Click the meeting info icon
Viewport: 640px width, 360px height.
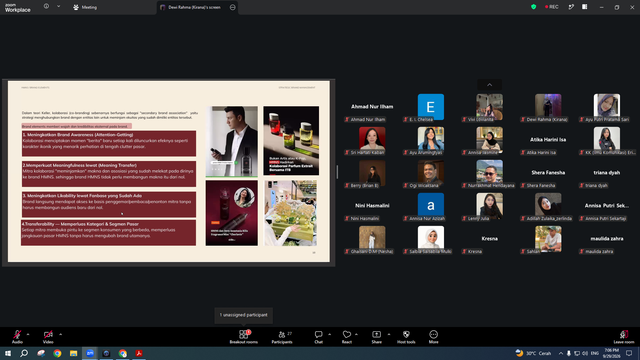pyautogui.click(x=46, y=7)
